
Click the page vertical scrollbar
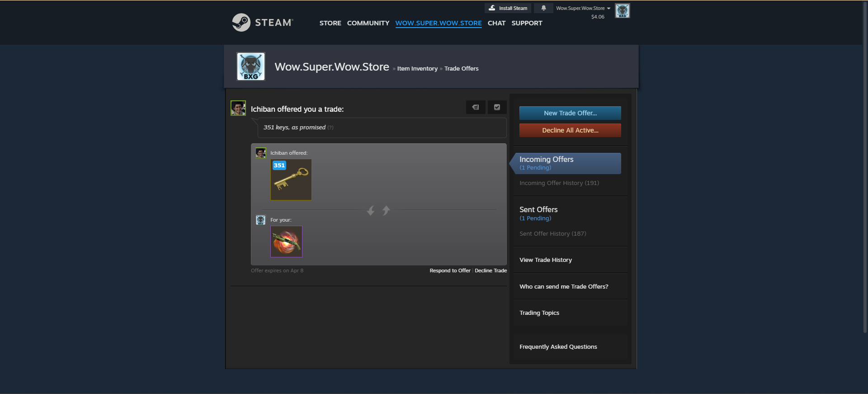pos(865,167)
